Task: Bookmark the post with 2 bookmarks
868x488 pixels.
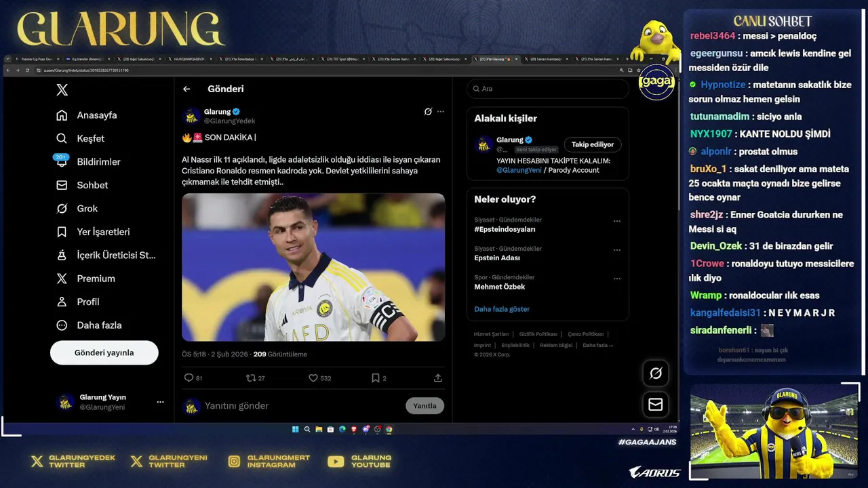Action: click(x=378, y=378)
